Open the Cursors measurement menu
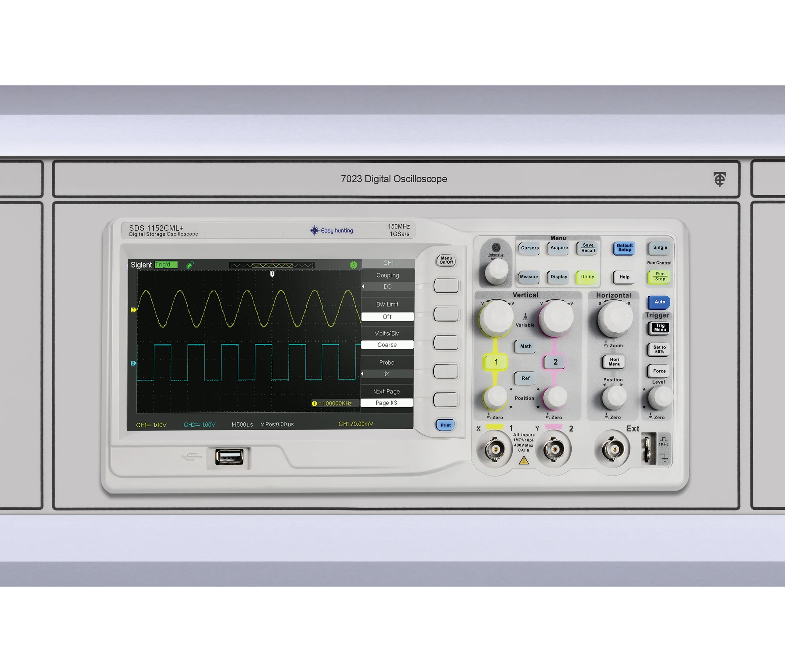 pyautogui.click(x=529, y=248)
